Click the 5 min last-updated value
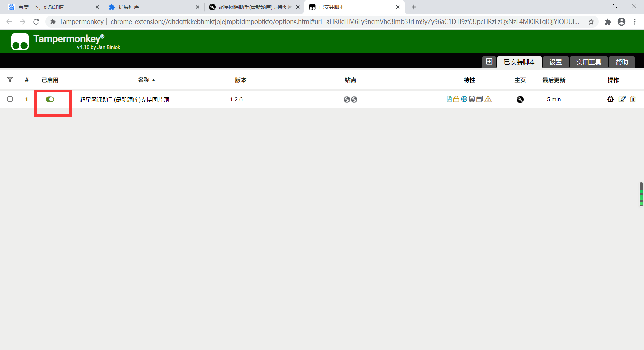Screen dimensions: 644x350 click(x=554, y=99)
